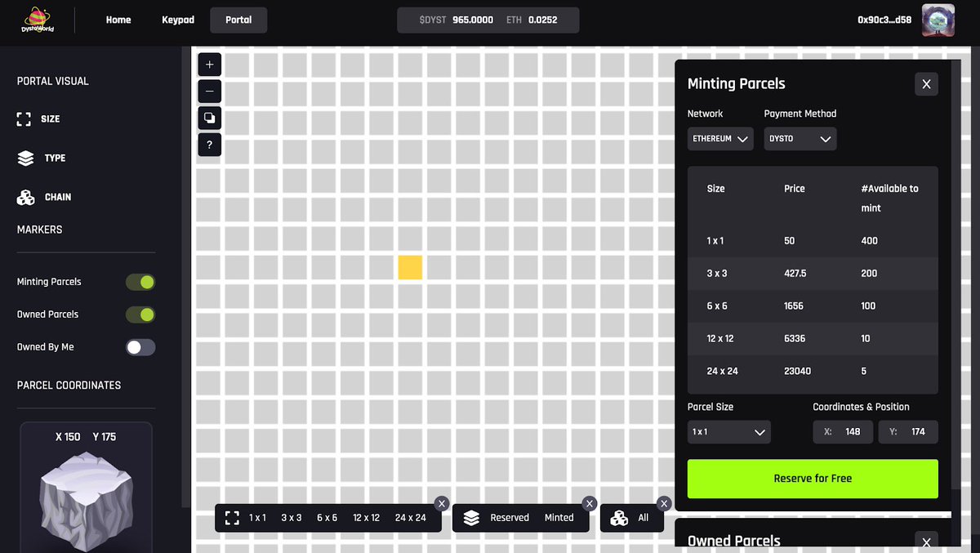Toggle Owned Parcels marker switch
This screenshot has width=980, height=553.
[x=140, y=314]
